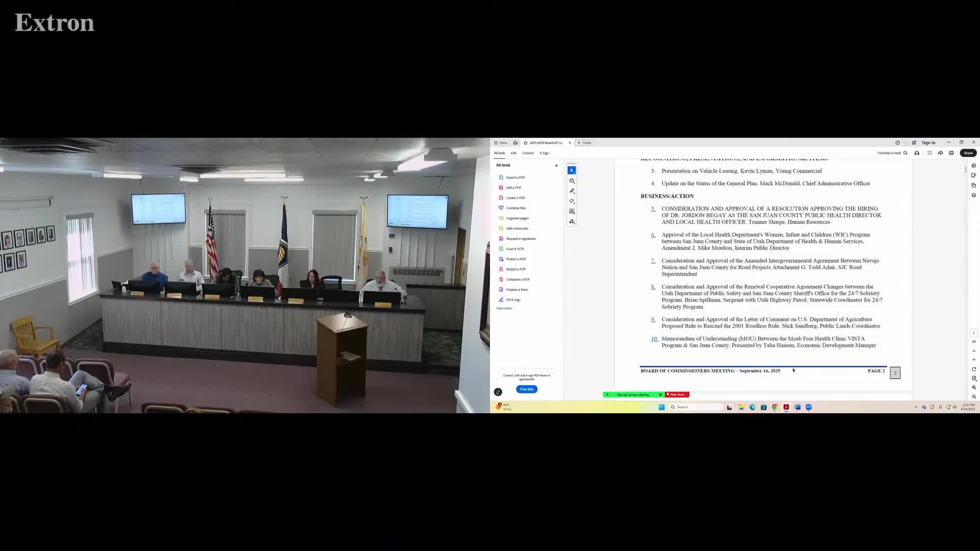Open the Print icon in toolbar

point(951,153)
